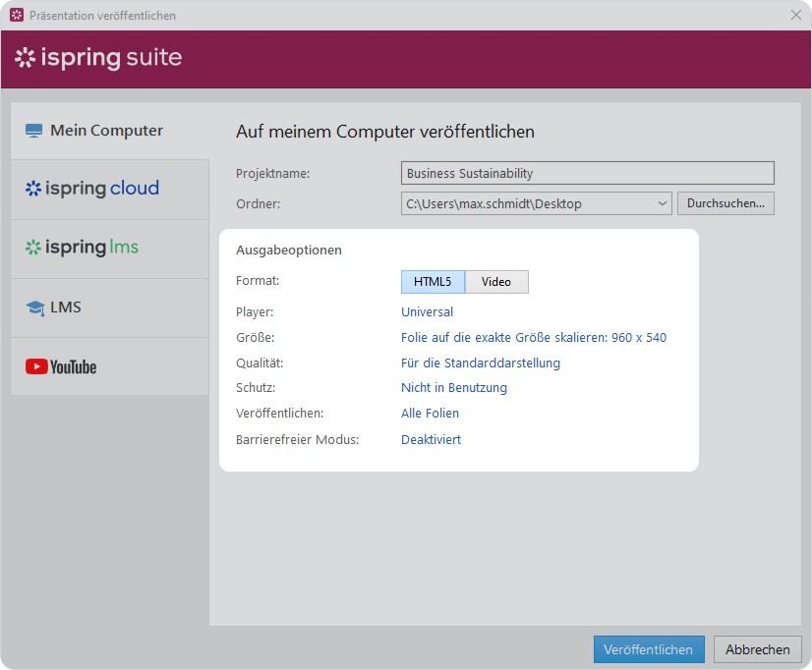This screenshot has height=670, width=812.
Task: Click the Nicht in Benutzung protection link
Action: (453, 388)
